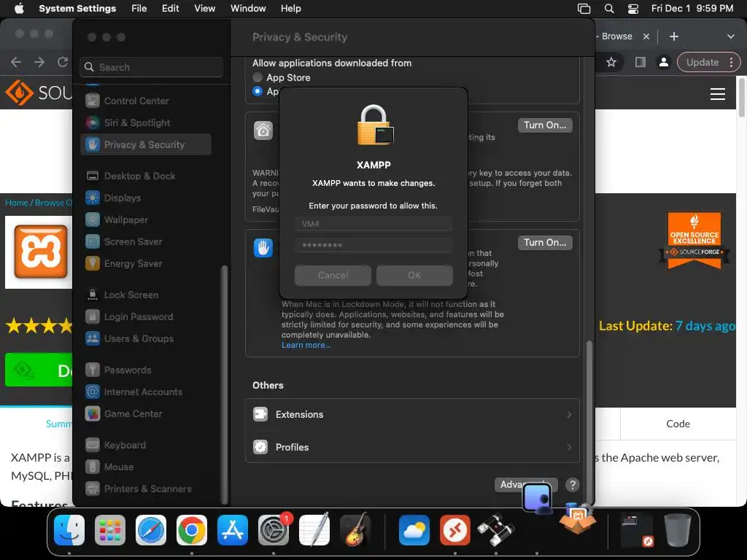Open Spotlight search in menu bar
The image size is (747, 560).
pyautogui.click(x=609, y=8)
